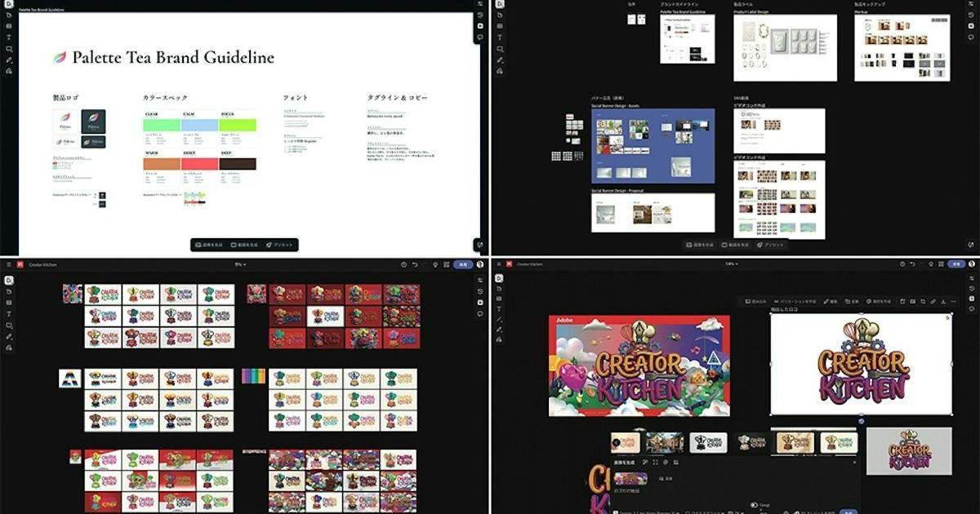980x514 pixels.
Task: Toggle the switch in the generation panel
Action: (x=754, y=505)
